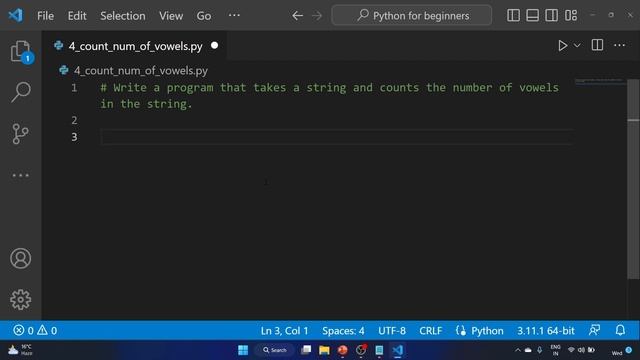
Task: Open the Edit menu
Action: [x=77, y=16]
